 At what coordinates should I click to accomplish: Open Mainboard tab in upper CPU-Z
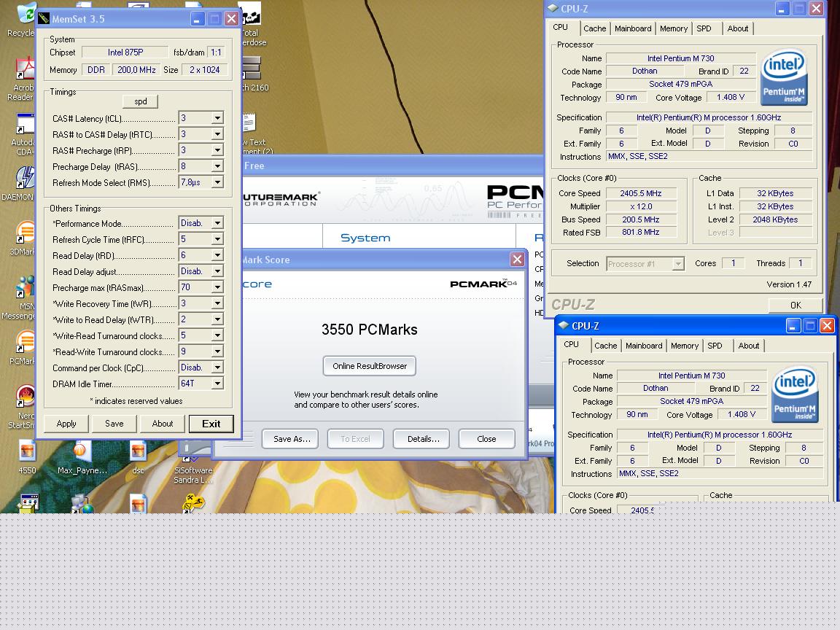633,28
